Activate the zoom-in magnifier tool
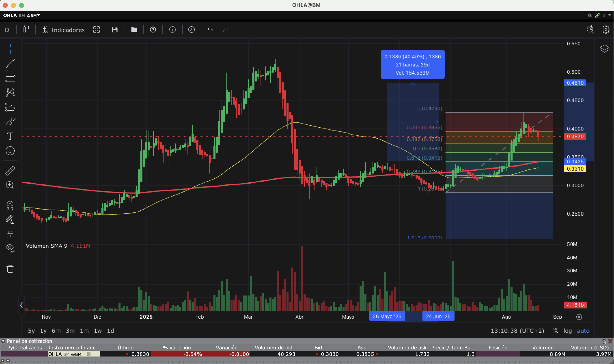This screenshot has width=614, height=364. (10, 185)
